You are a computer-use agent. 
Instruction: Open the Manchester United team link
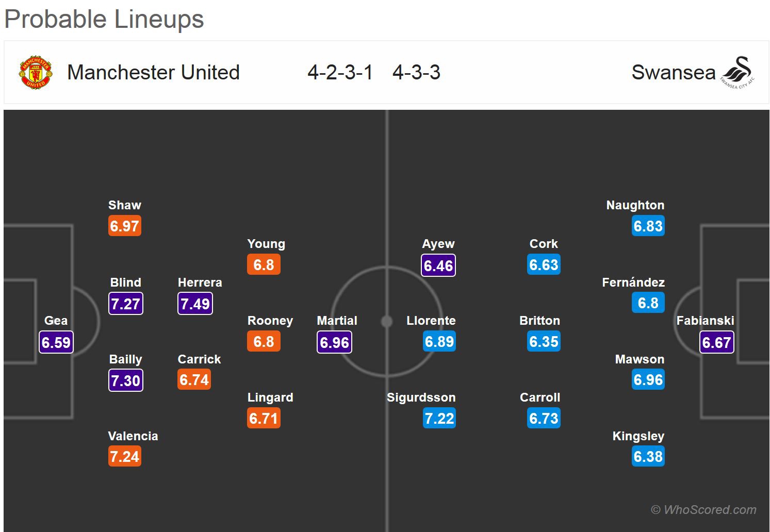tap(153, 73)
